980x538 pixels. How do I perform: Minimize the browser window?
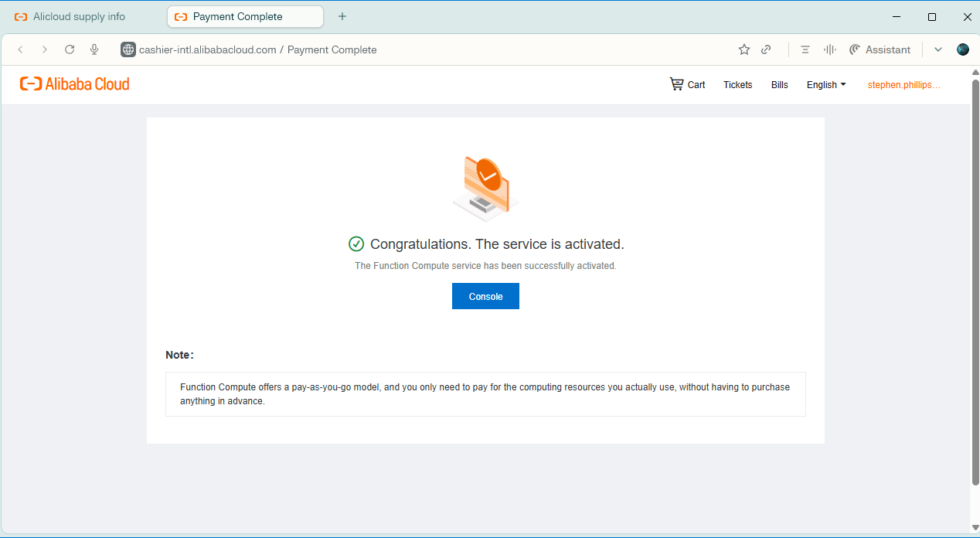coord(897,16)
